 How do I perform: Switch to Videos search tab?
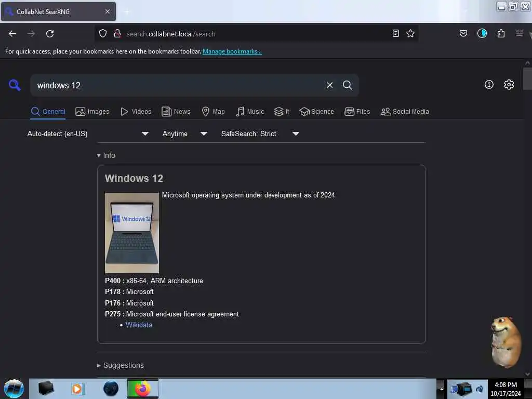click(136, 112)
